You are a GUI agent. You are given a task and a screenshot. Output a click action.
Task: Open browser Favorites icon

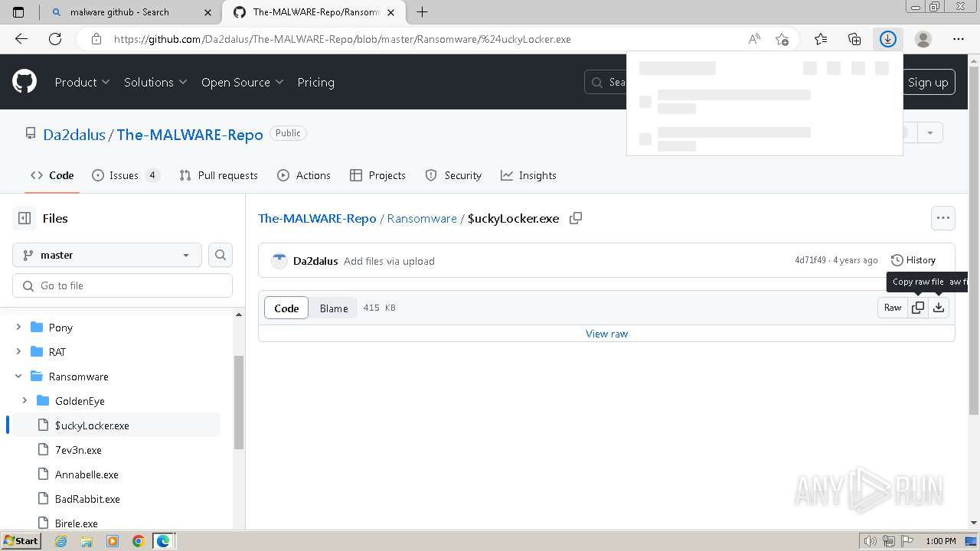point(821,39)
